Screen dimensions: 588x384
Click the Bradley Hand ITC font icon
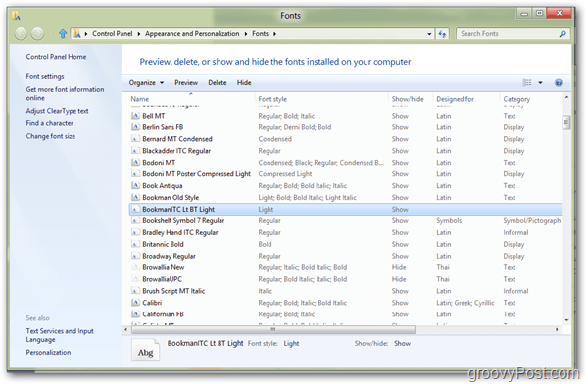point(136,232)
